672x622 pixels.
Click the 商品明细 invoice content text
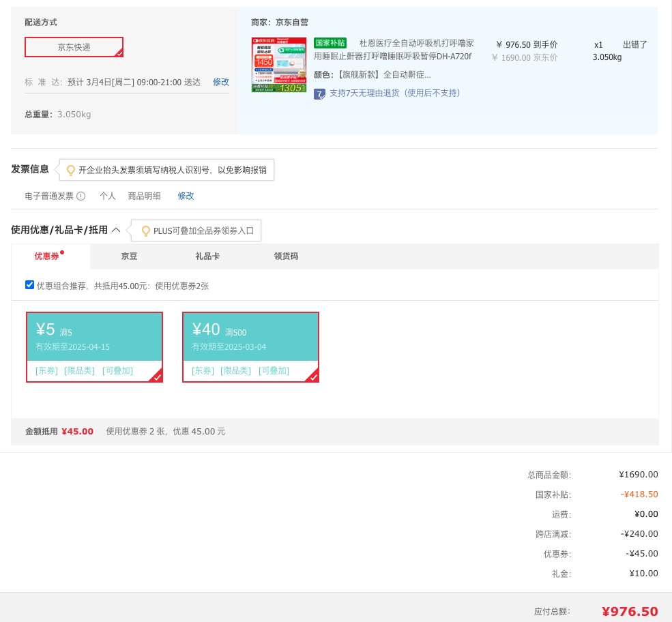coord(144,196)
